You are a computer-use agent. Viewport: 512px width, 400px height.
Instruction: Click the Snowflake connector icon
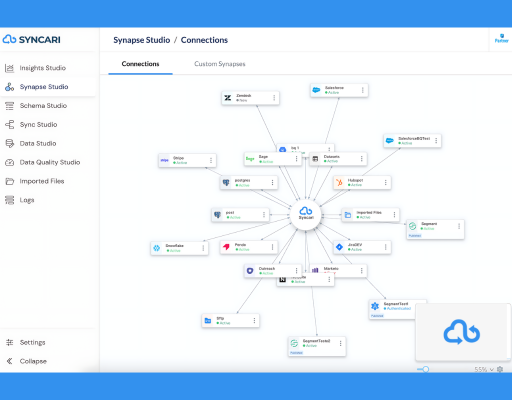pos(157,248)
